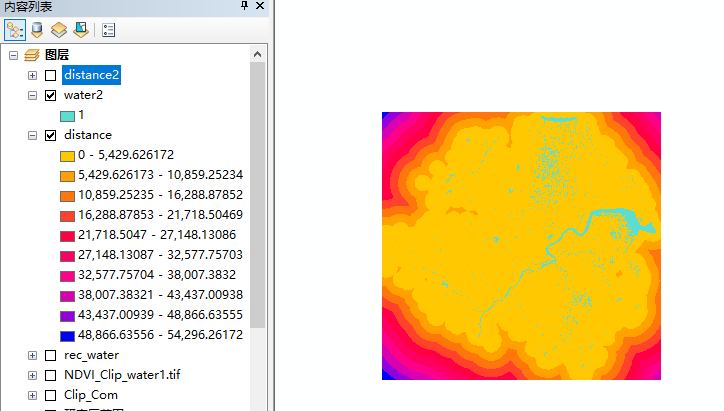Click the water2 class label '1'

(x=81, y=115)
